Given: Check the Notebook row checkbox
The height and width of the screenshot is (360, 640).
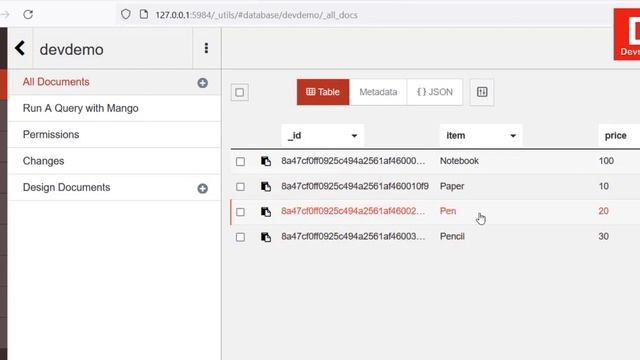Looking at the screenshot, I should pyautogui.click(x=240, y=162).
